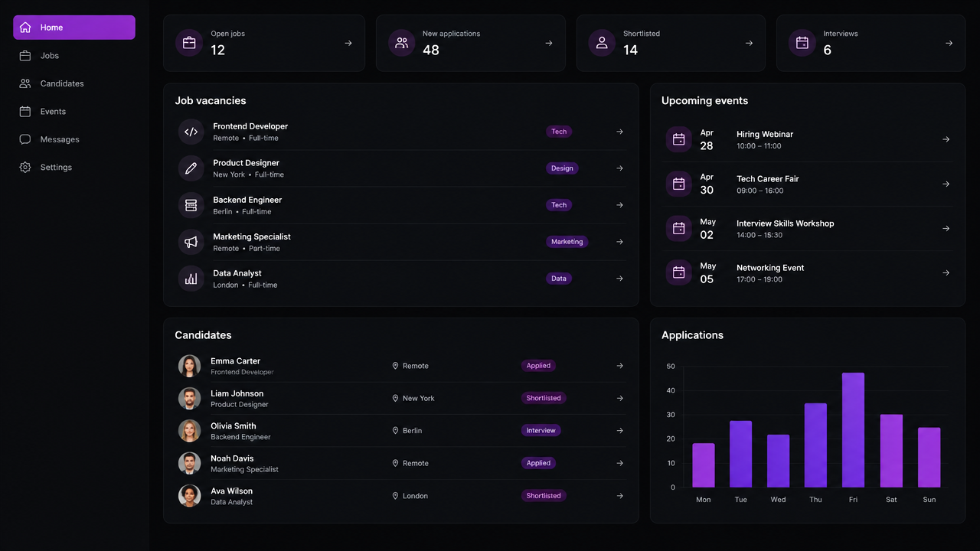Open Interview Skills Workshop event arrow
The image size is (980, 551).
pyautogui.click(x=946, y=228)
